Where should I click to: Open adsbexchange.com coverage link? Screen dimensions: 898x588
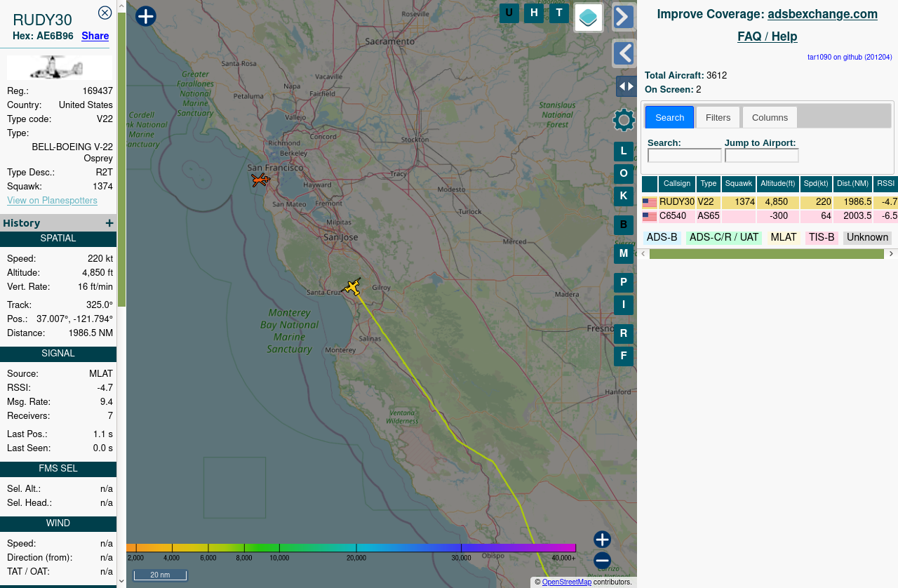822,14
